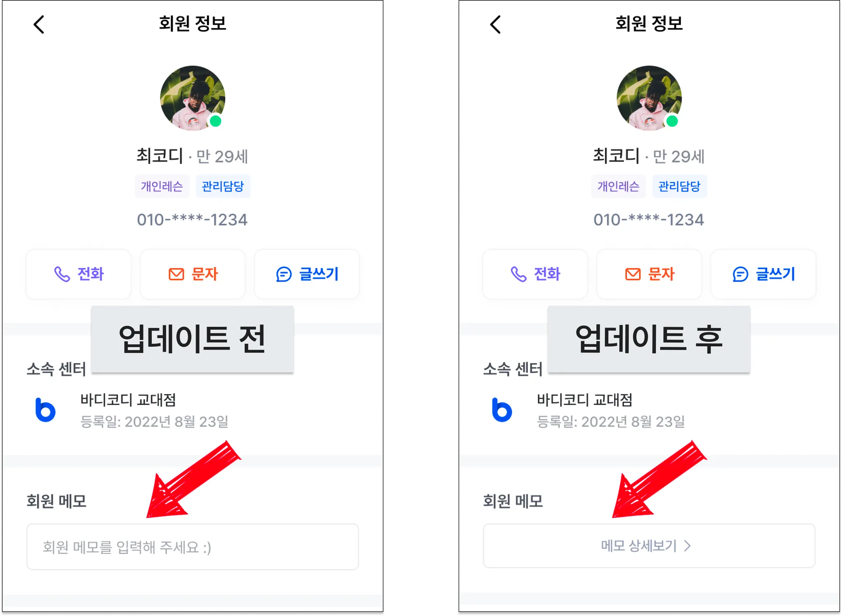Tap the envelope icon on left 문자 button
Image resolution: width=842 pixels, height=616 pixels.
pos(176,274)
